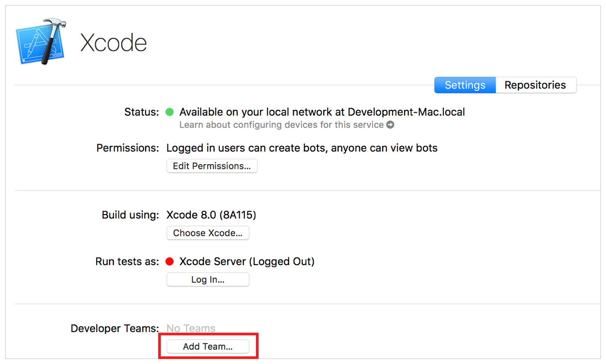This screenshot has width=606, height=364.
Task: Click the availability indicator next to Status
Action: pyautogui.click(x=170, y=112)
